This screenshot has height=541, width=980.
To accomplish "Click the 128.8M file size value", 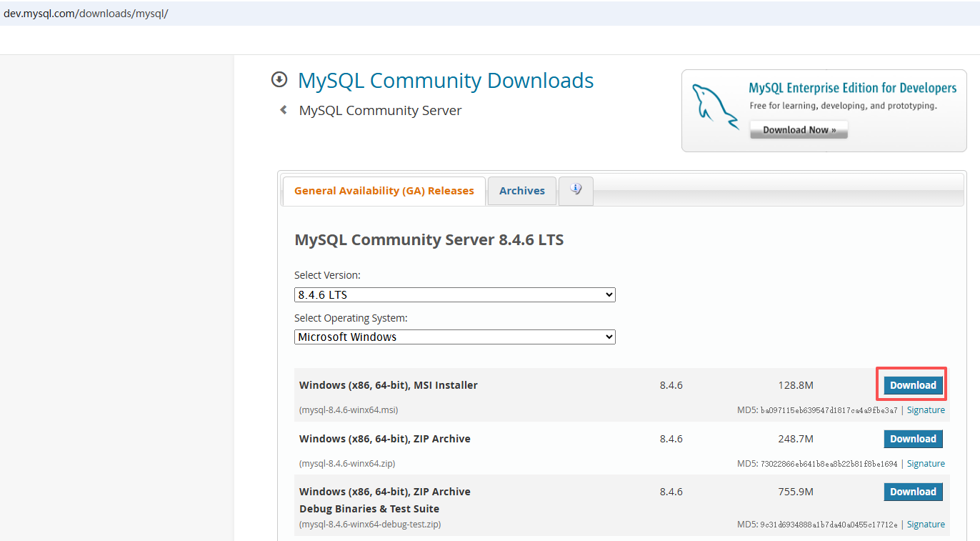I will pyautogui.click(x=796, y=385).
